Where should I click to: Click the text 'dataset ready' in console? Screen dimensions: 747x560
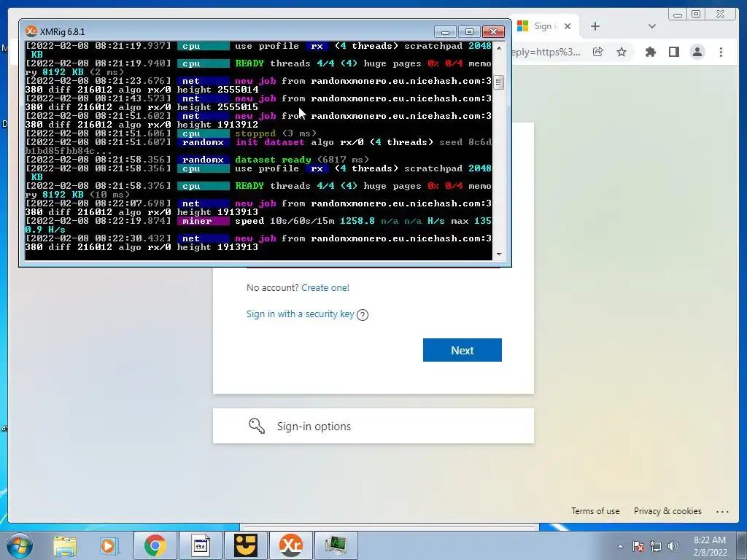tap(273, 160)
